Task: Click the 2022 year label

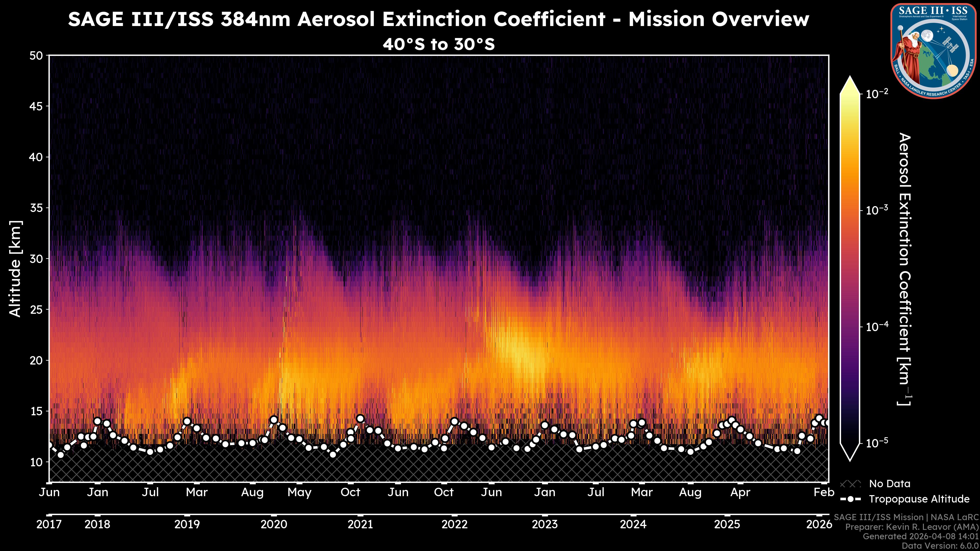Action: tap(454, 524)
